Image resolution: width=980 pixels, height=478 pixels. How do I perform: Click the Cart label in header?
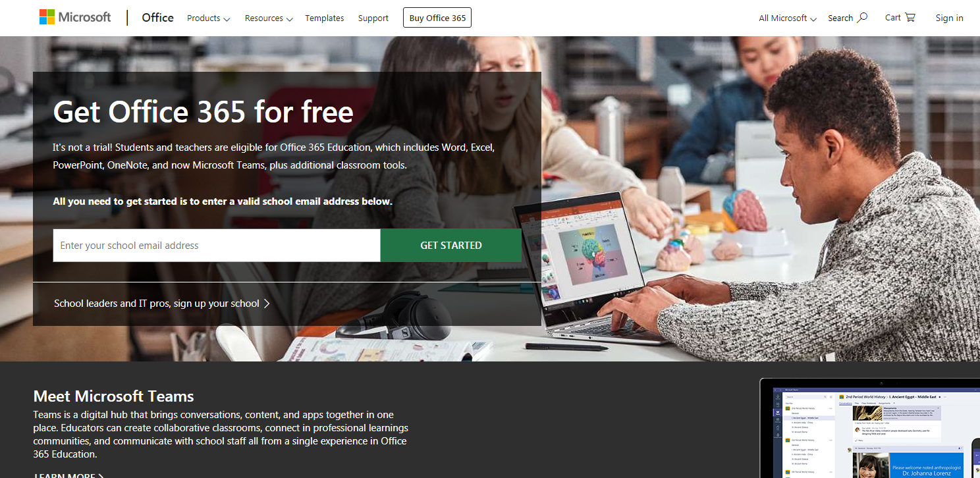point(893,18)
